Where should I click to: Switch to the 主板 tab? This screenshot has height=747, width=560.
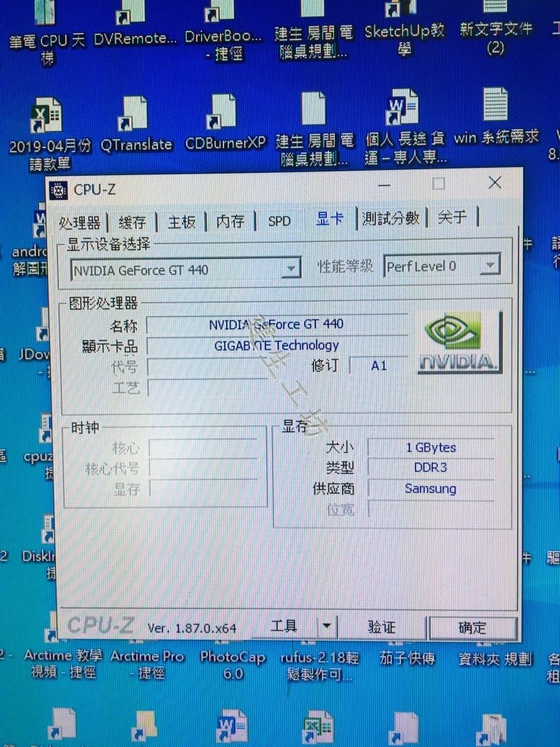[182, 222]
